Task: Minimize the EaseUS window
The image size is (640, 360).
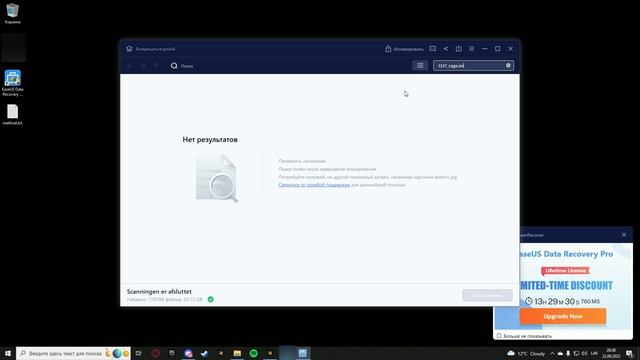Action: 484,49
